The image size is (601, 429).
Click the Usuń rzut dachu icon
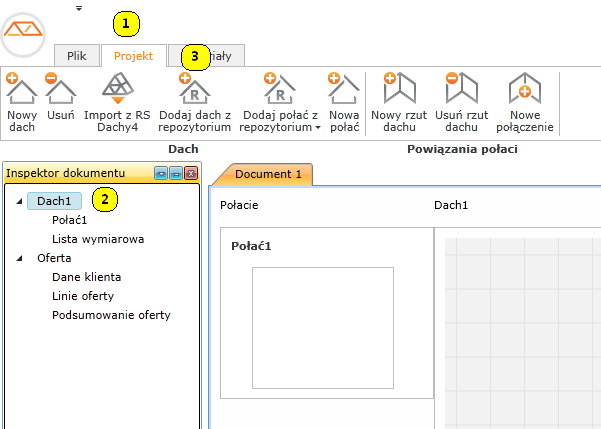(x=461, y=92)
